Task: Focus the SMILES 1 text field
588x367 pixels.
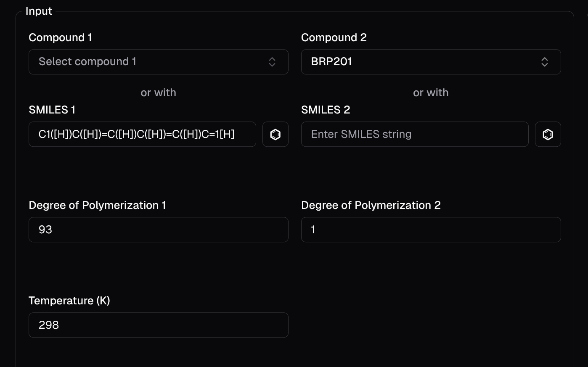Action: pos(142,135)
